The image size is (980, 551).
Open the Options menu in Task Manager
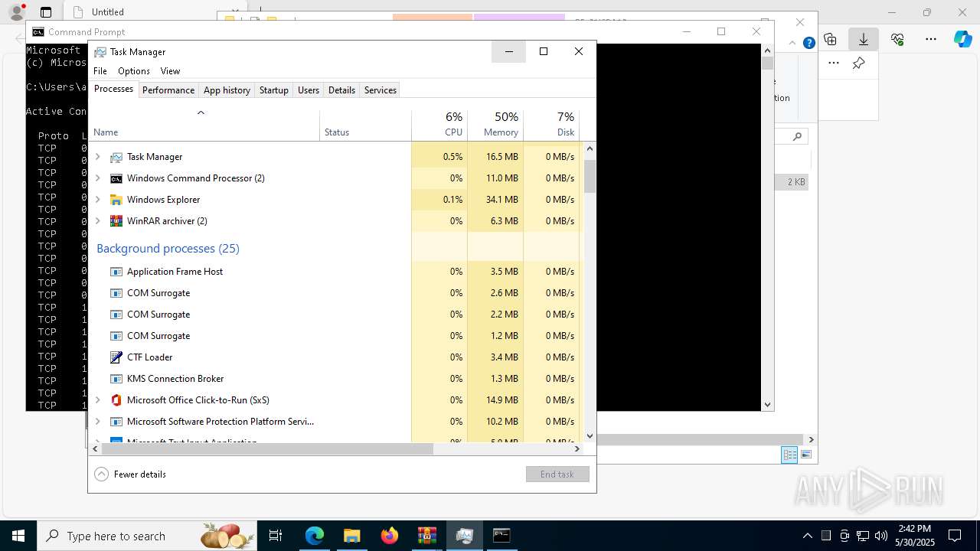(x=134, y=70)
